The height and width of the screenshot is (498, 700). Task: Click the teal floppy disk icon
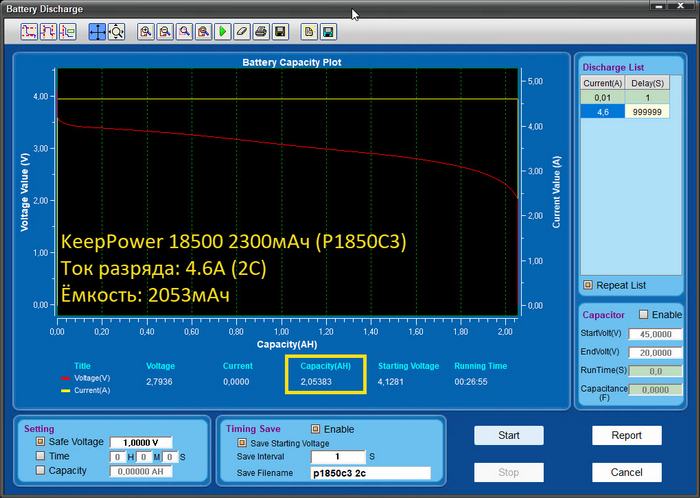327,32
